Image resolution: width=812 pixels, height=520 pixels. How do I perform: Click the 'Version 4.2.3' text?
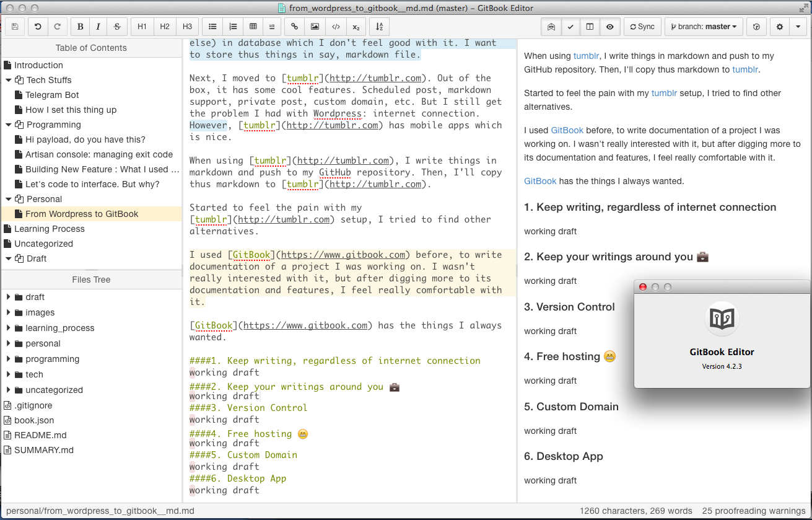point(722,366)
